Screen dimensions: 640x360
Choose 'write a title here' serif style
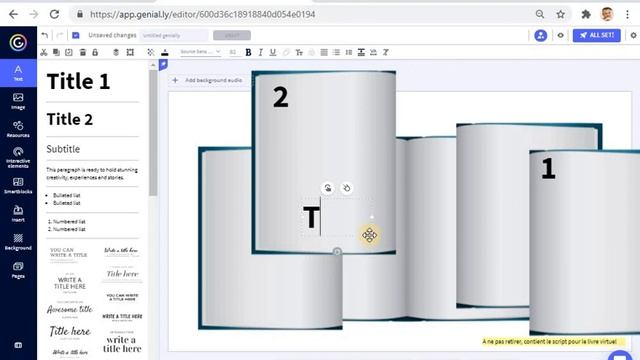tap(122, 344)
